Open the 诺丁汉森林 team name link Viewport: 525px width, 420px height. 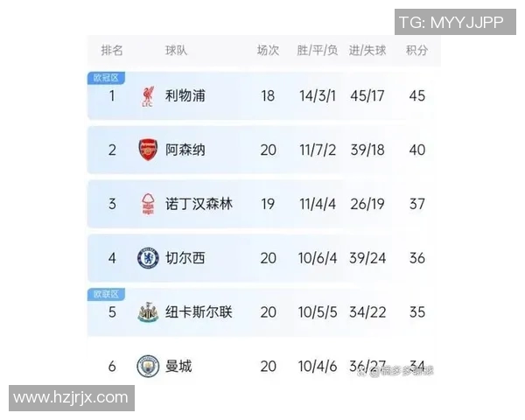pyautogui.click(x=199, y=204)
